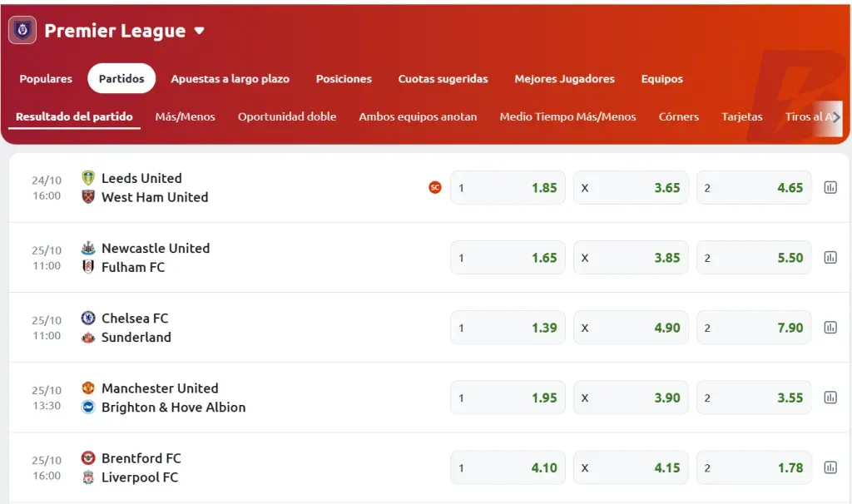The height and width of the screenshot is (504, 852).
Task: Bet on Leeds United win at 1.85
Action: pos(508,188)
